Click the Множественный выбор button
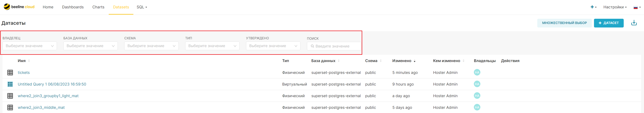This screenshot has width=644, height=113. pyautogui.click(x=564, y=23)
